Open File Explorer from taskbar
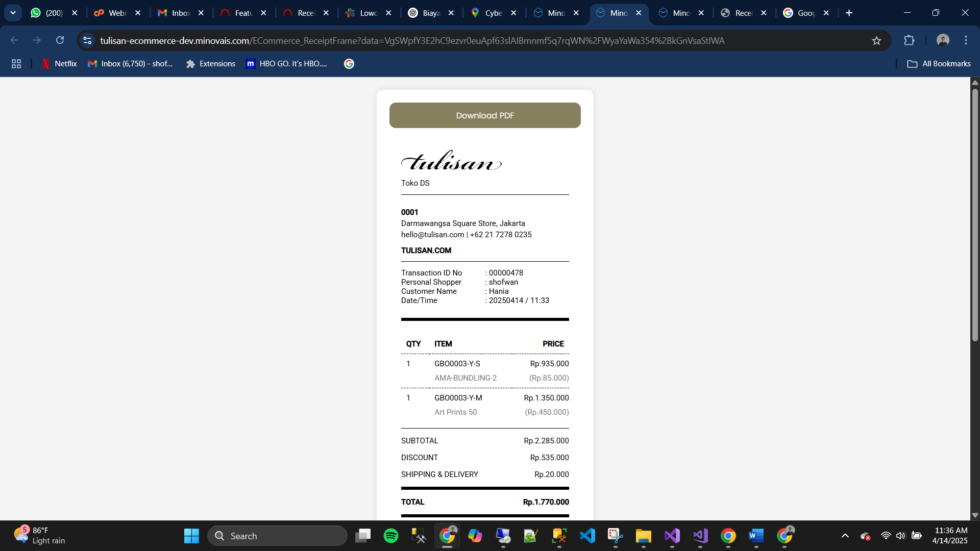The height and width of the screenshot is (551, 980). pos(644,536)
